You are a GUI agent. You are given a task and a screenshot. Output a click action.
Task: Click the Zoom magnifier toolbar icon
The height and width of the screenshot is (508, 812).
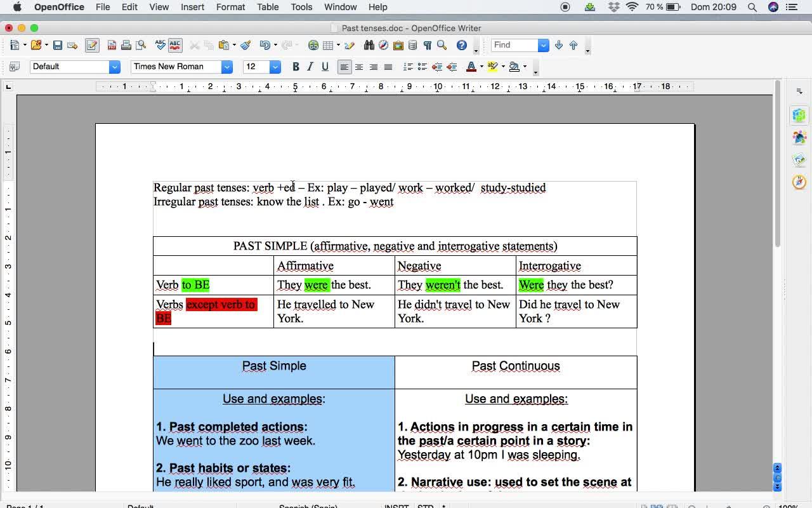[x=442, y=45]
